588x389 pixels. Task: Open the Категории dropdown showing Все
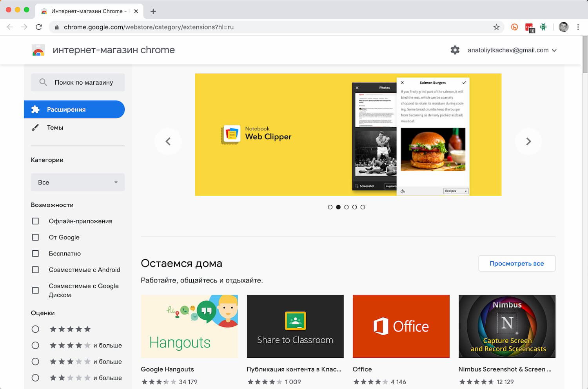click(78, 182)
